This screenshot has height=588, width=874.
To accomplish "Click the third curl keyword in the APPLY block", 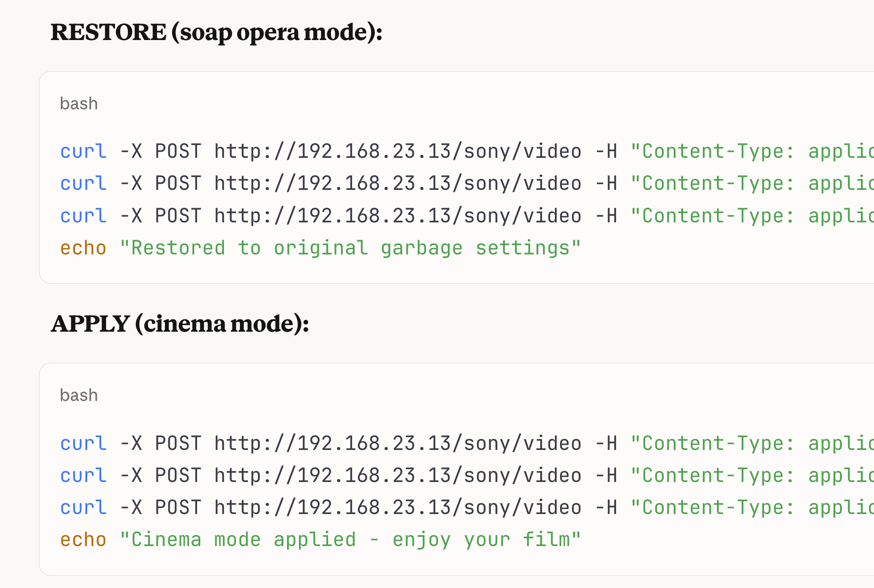I will [83, 508].
